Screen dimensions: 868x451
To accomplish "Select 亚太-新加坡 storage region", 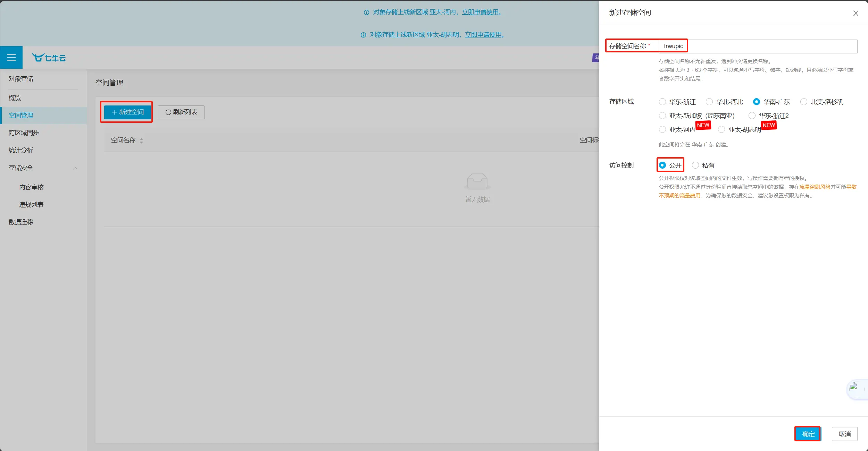I will click(x=662, y=116).
